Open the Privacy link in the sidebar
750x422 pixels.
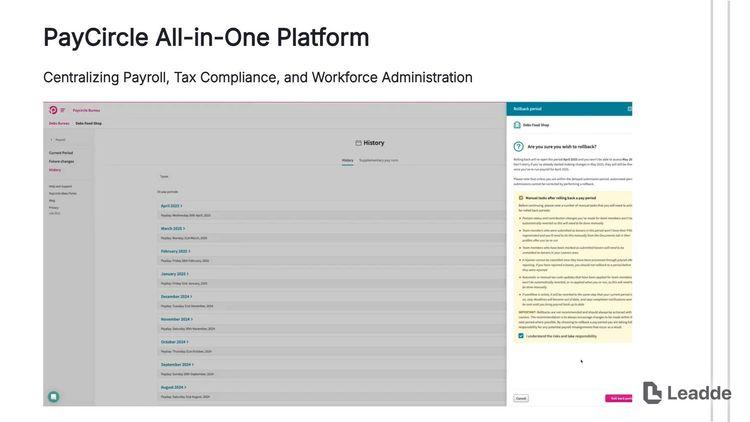click(54, 207)
